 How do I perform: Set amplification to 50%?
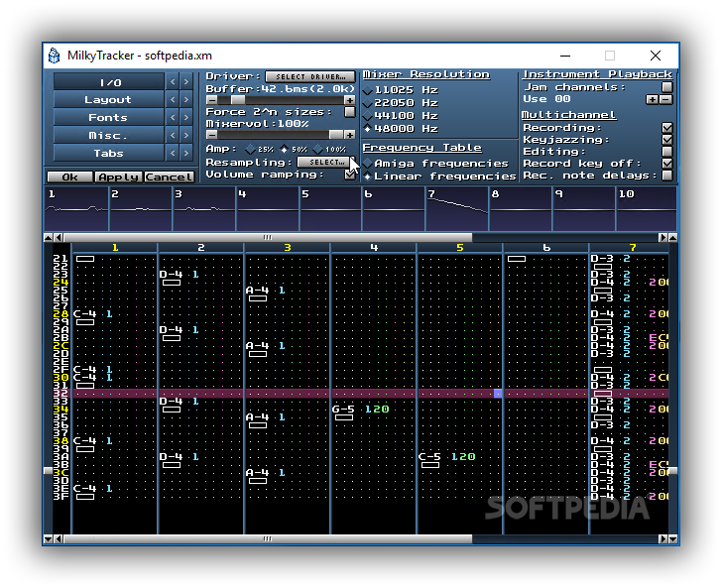[x=294, y=149]
